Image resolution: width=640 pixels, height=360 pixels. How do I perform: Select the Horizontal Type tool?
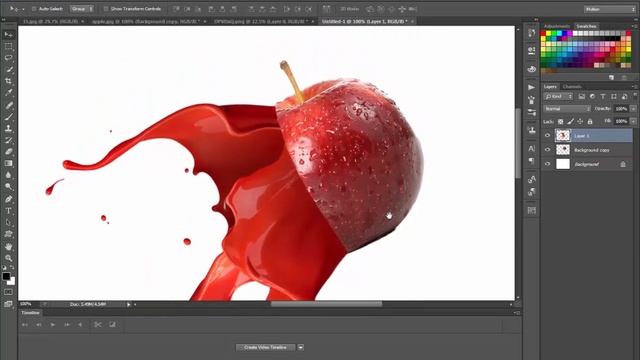point(8,211)
